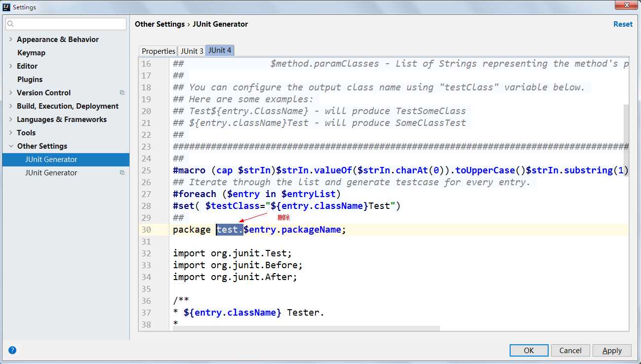Apply the settings changes

pyautogui.click(x=612, y=350)
